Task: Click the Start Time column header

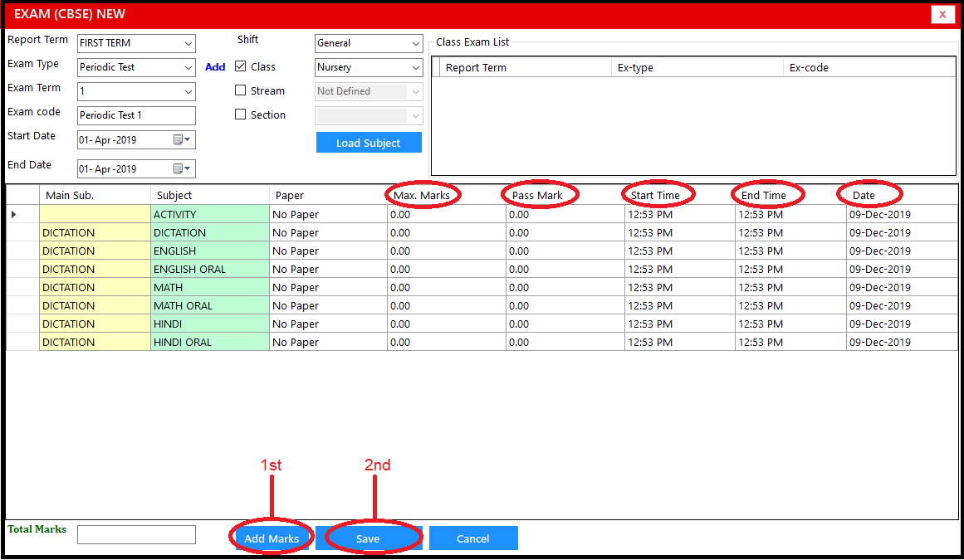Action: [680, 195]
